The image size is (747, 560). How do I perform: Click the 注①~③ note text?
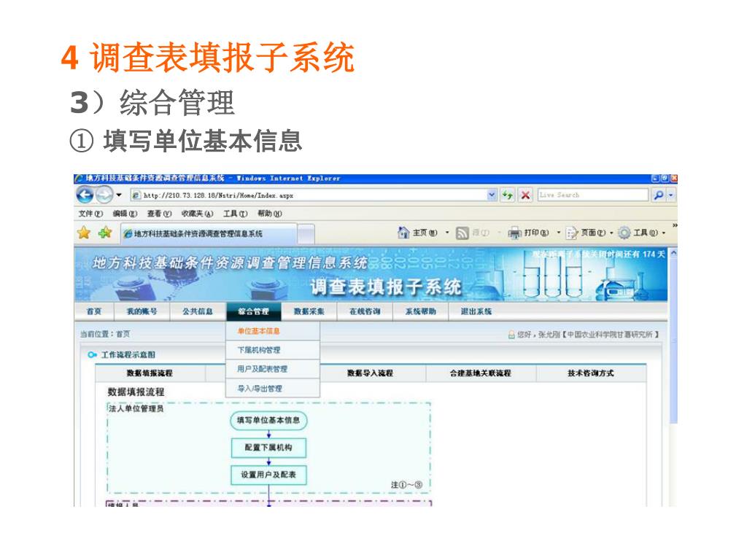[406, 485]
